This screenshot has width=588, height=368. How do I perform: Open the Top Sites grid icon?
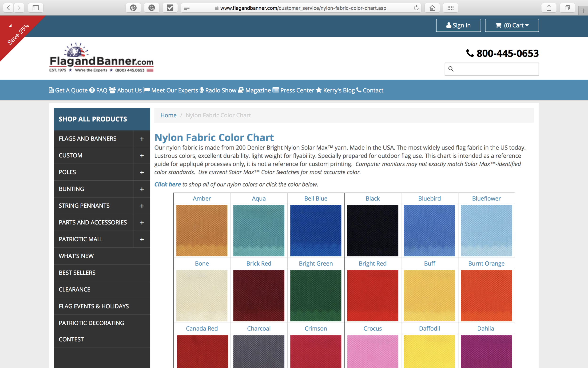point(450,8)
